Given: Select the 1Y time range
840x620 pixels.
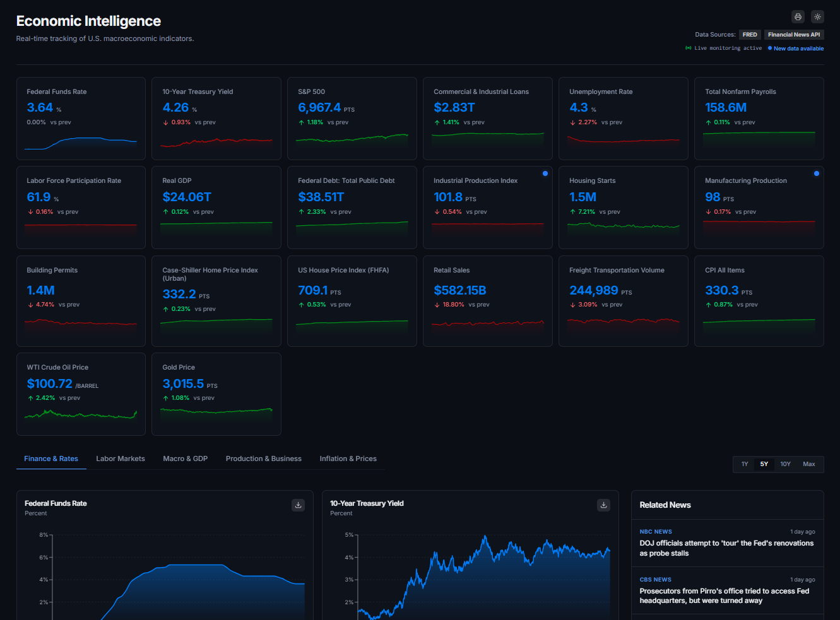Looking at the screenshot, I should click(744, 464).
